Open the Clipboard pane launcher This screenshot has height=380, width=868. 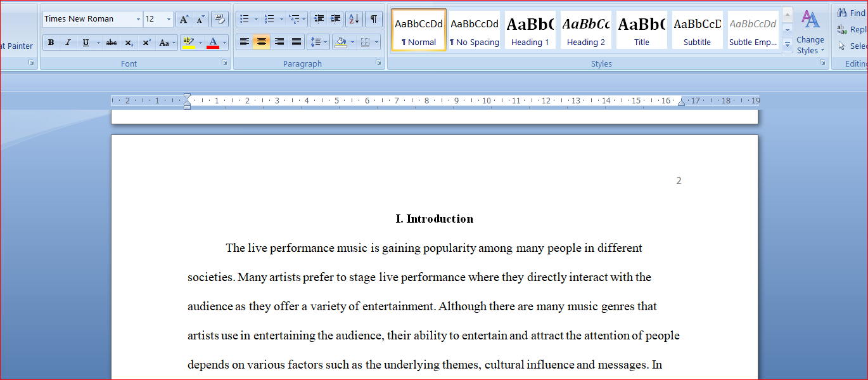(x=31, y=63)
